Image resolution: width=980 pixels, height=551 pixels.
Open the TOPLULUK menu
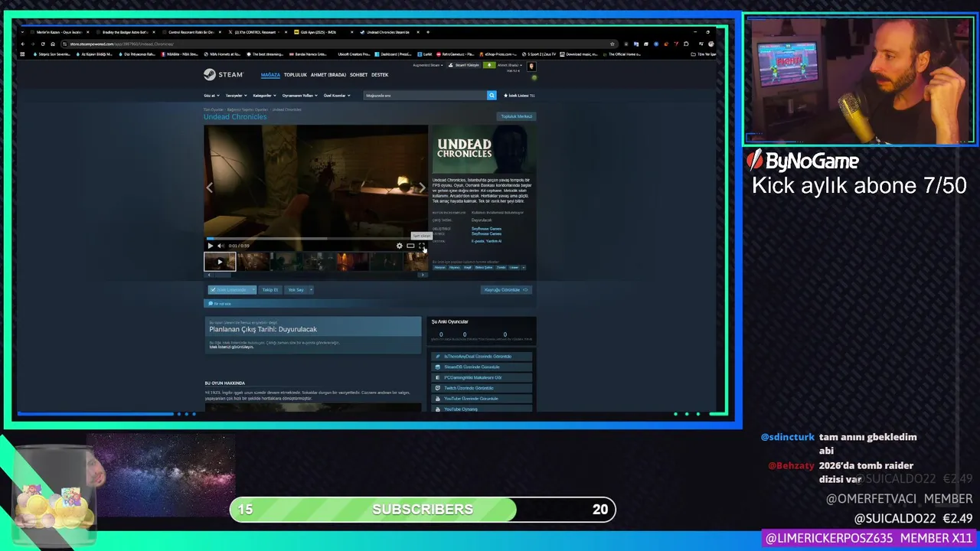[295, 75]
